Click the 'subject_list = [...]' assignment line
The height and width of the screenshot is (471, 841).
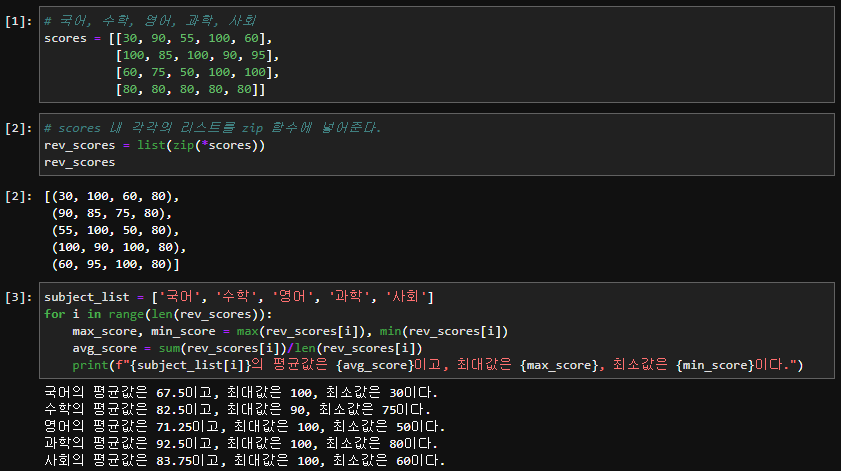point(239,297)
